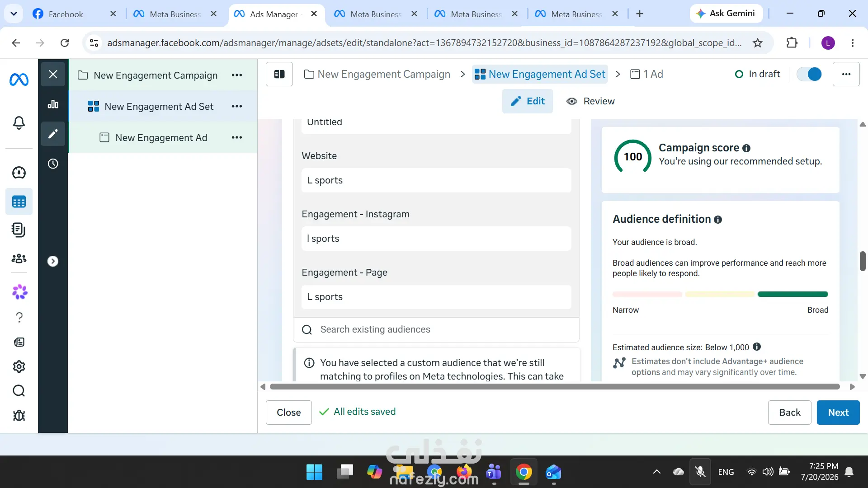Open the Audiences people icon
The width and height of the screenshot is (868, 488).
click(19, 258)
